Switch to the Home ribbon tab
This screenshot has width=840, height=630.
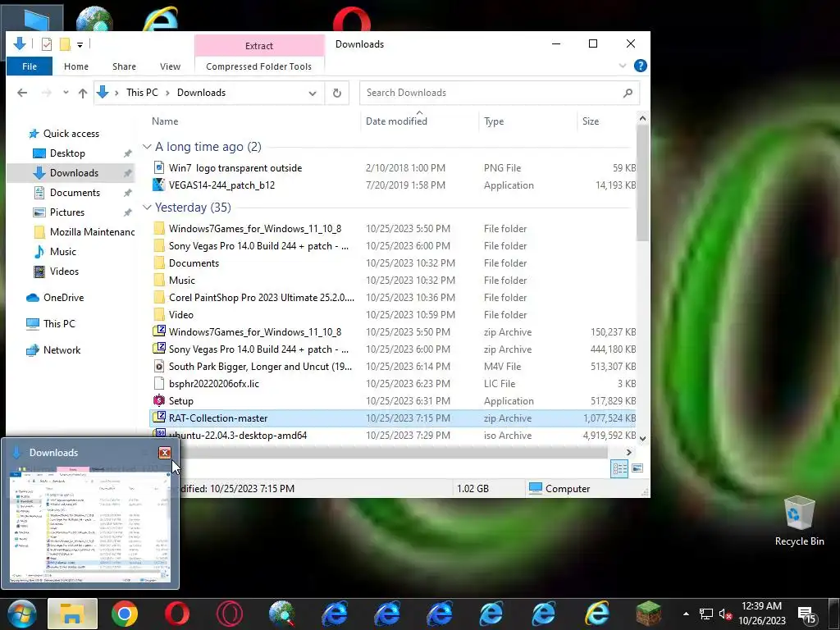coord(76,66)
